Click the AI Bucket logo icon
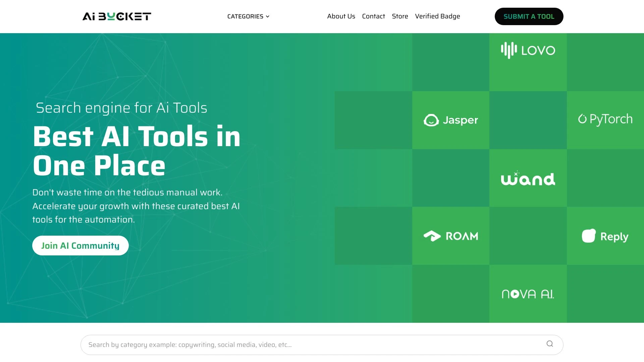Screen dimensions: 644x362 click(x=116, y=16)
